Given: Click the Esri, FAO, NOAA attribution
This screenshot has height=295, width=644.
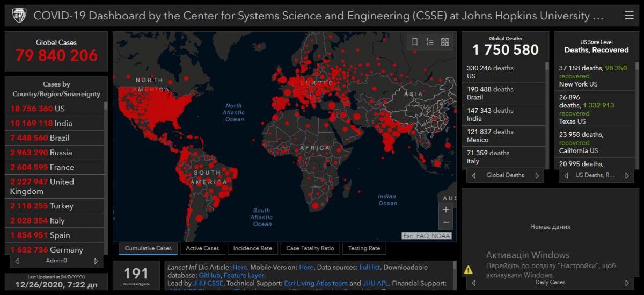Looking at the screenshot, I should pyautogui.click(x=427, y=235).
